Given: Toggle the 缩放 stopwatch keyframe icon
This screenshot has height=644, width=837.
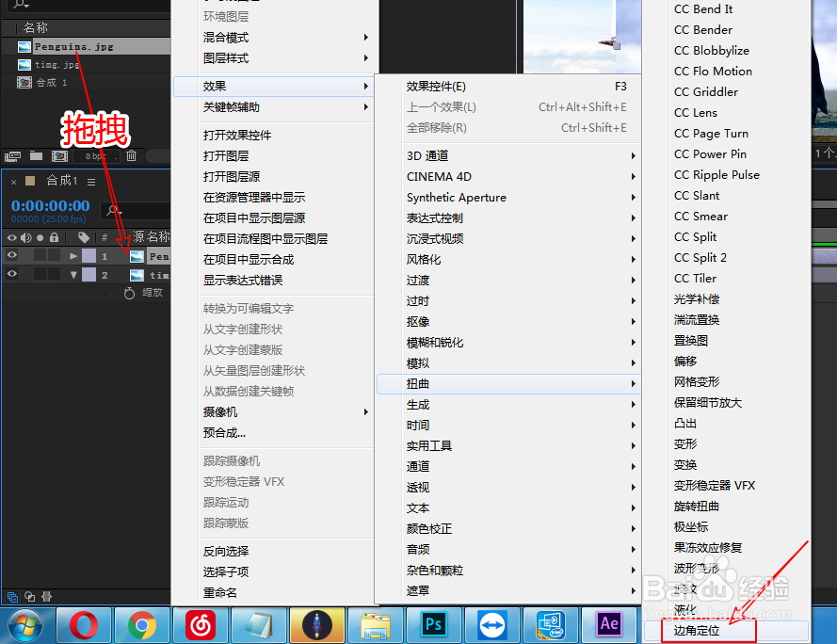Looking at the screenshot, I should (129, 293).
